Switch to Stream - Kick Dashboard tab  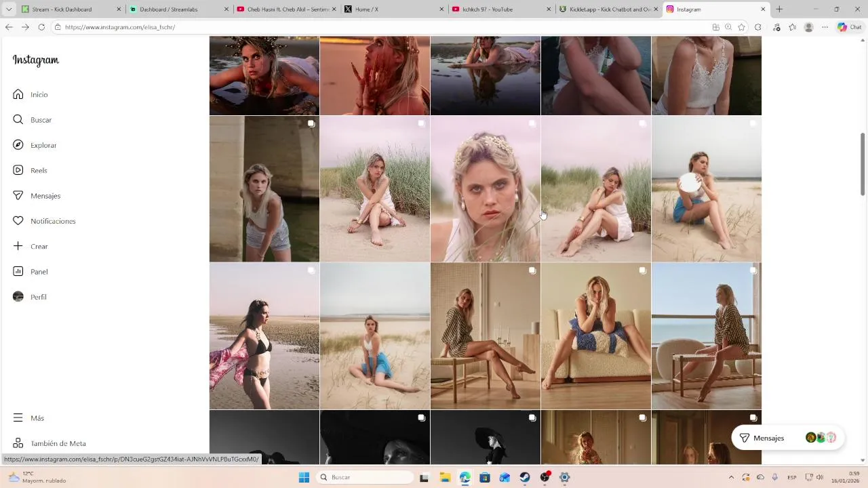coord(71,9)
